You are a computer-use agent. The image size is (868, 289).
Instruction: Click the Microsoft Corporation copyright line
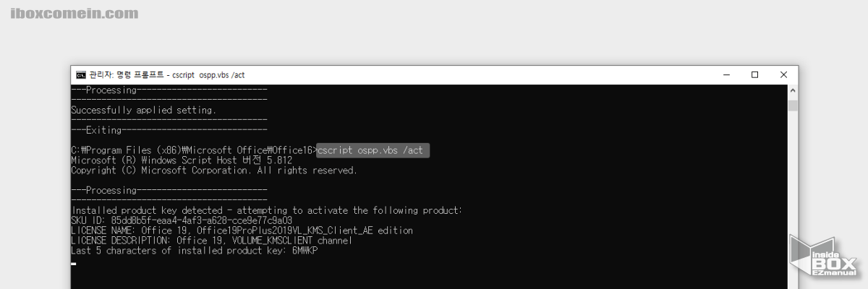coord(214,171)
